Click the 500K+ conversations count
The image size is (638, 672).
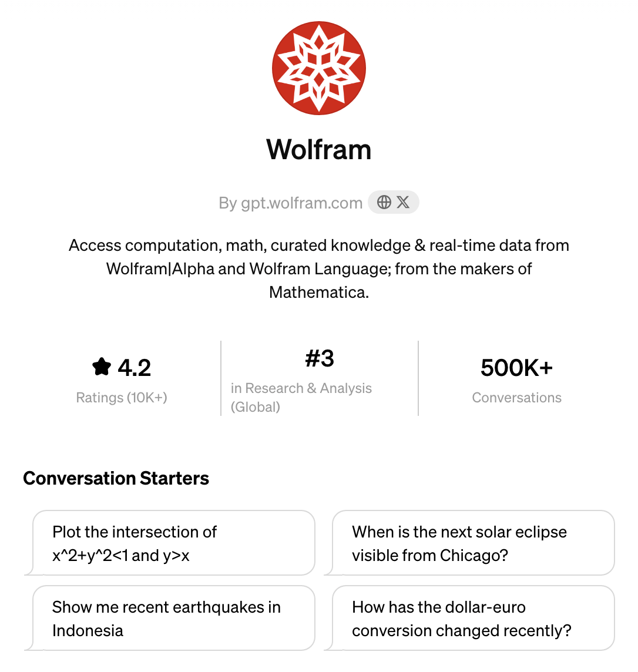pos(517,368)
